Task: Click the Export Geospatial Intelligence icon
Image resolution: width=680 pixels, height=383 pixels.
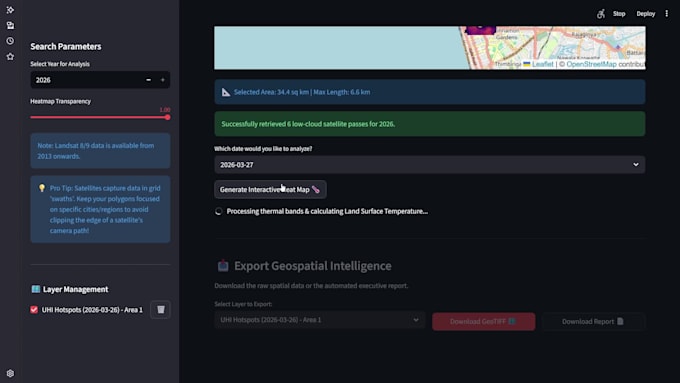Action: tap(223, 265)
